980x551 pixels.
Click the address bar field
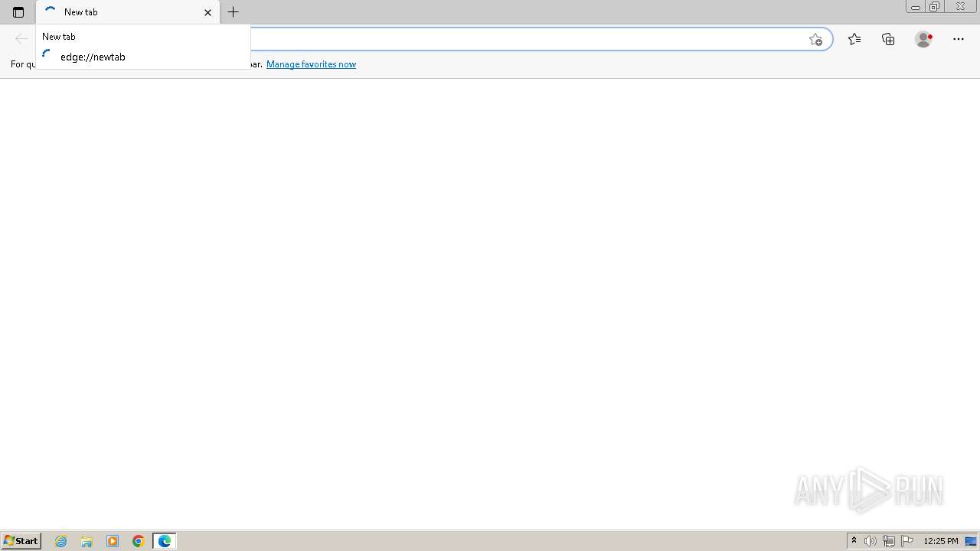[528, 39]
